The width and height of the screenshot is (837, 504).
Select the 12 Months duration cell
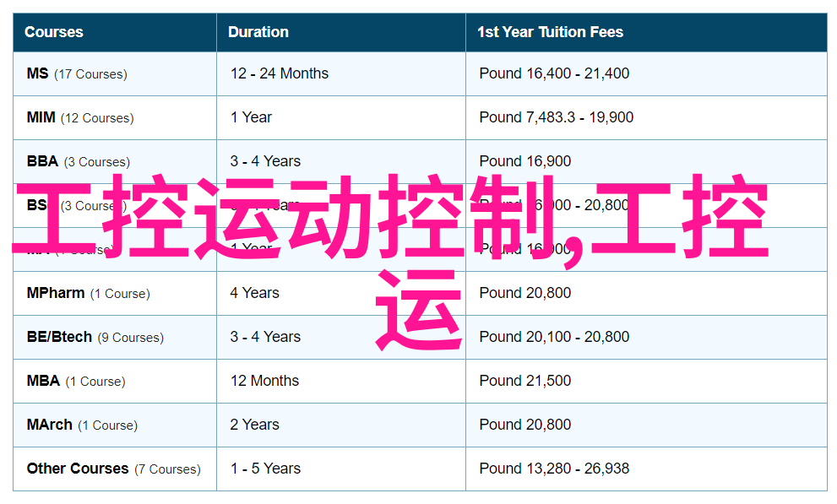click(x=264, y=381)
